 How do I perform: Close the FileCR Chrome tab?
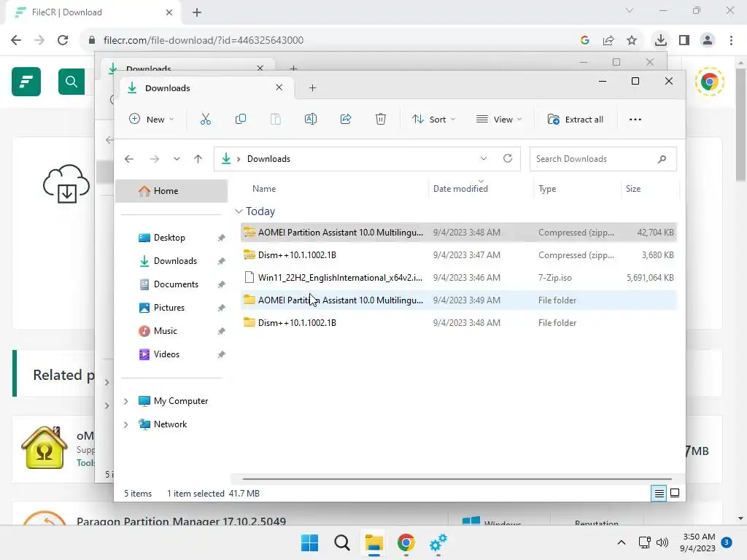[x=169, y=12]
